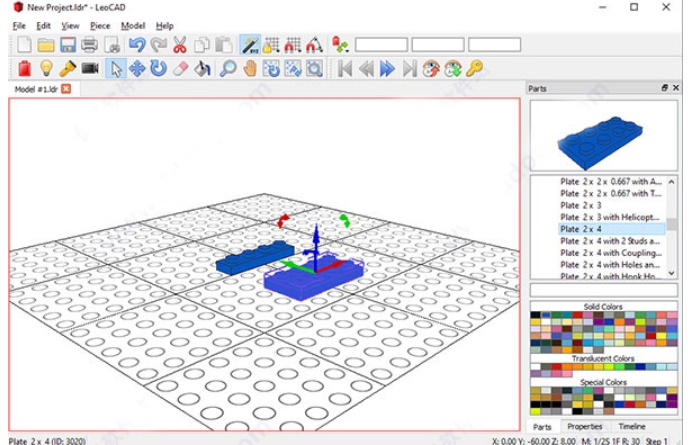Float the Parts panel

coord(665,88)
